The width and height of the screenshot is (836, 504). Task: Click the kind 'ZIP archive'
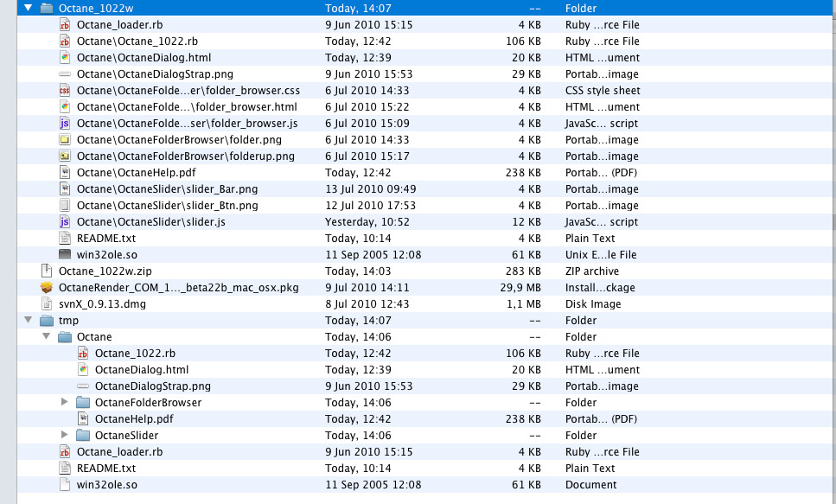(592, 271)
